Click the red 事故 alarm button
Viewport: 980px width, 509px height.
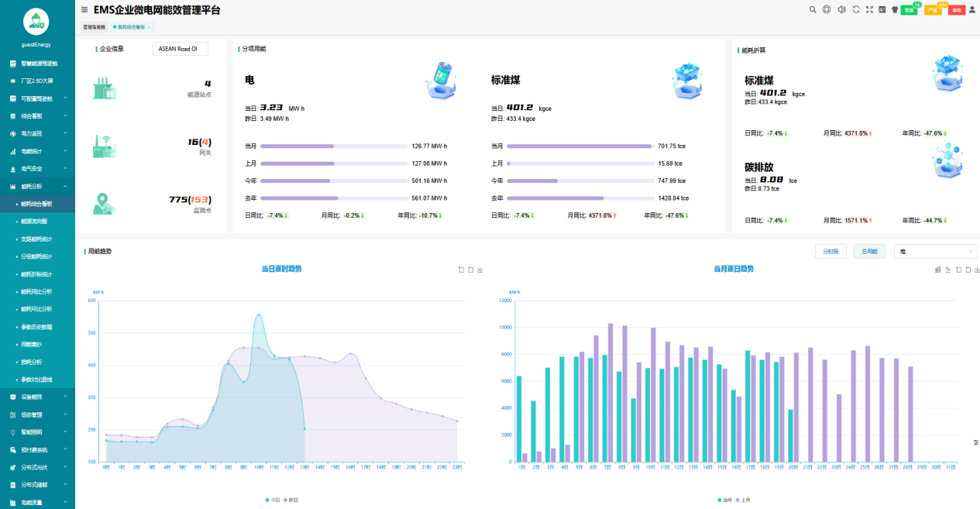coord(956,10)
